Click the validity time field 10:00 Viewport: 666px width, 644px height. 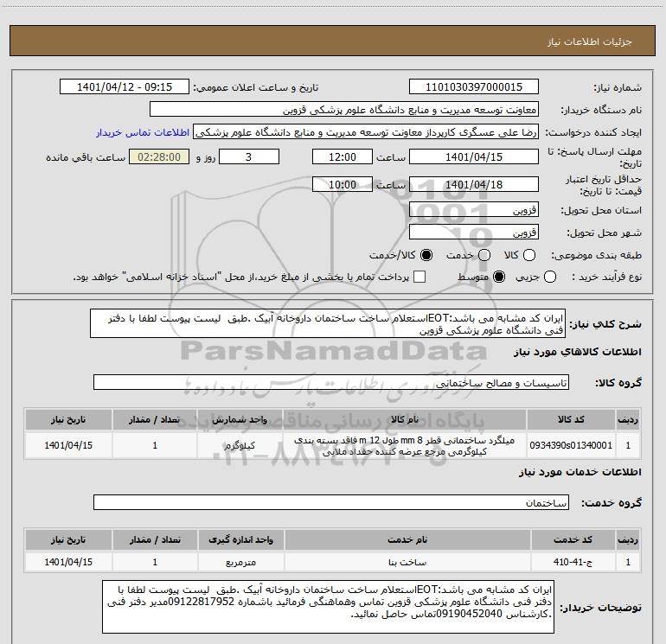coord(343,184)
